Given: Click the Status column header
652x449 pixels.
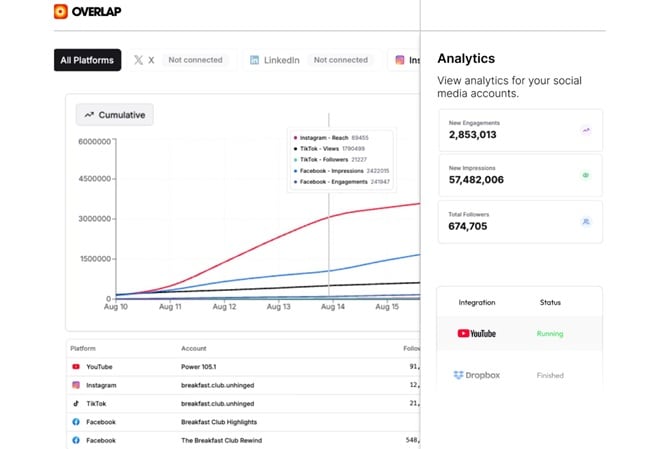Looking at the screenshot, I should tap(550, 302).
